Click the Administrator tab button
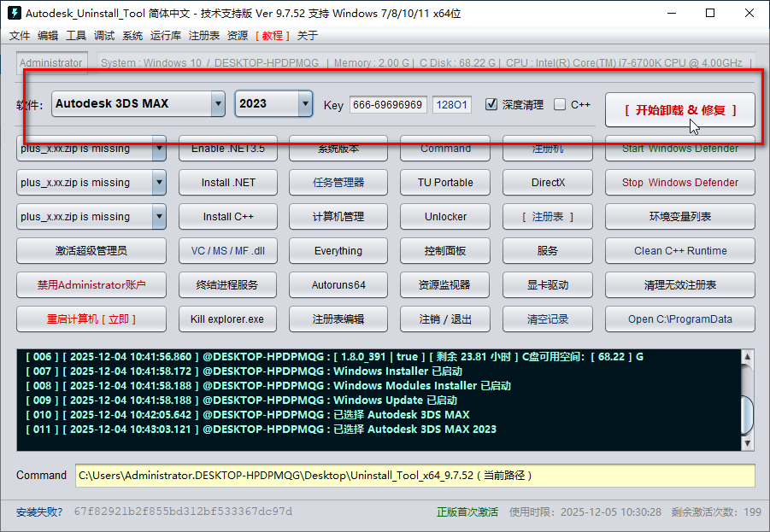Viewport: 770px width, 532px height. 51,63
